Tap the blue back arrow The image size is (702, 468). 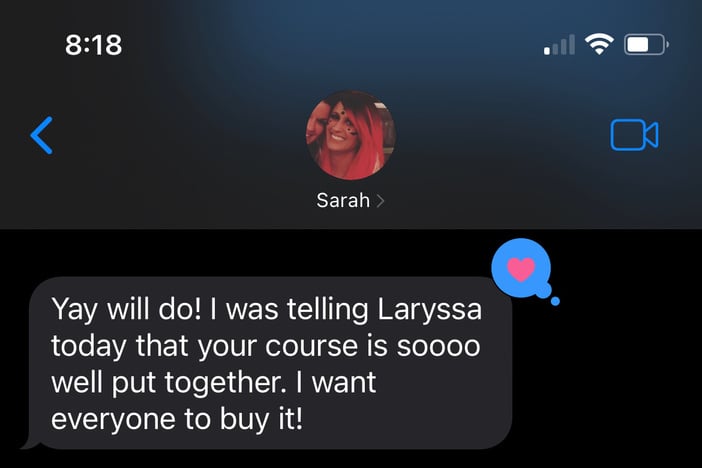42,135
